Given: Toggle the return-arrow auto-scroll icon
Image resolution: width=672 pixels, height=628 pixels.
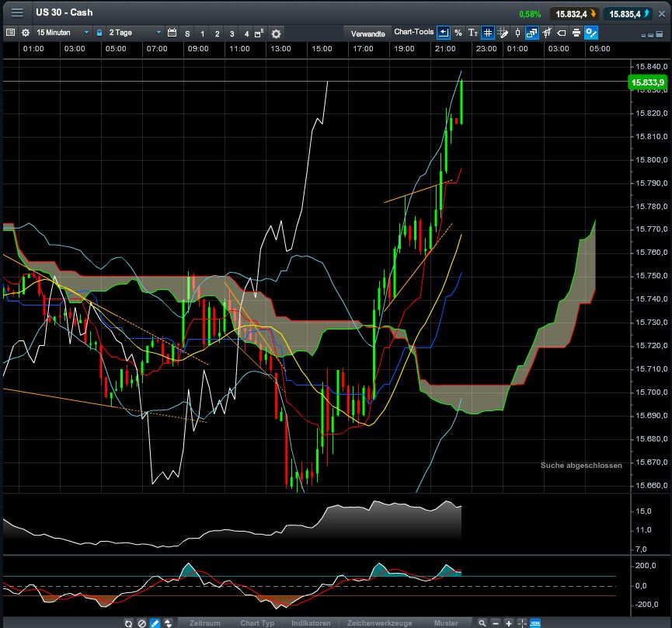Looking at the screenshot, I should click(444, 33).
